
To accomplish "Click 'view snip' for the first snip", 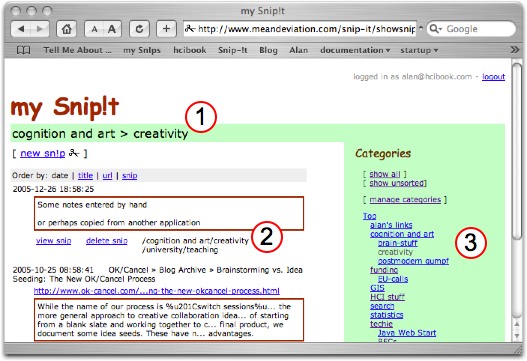I will 53,241.
